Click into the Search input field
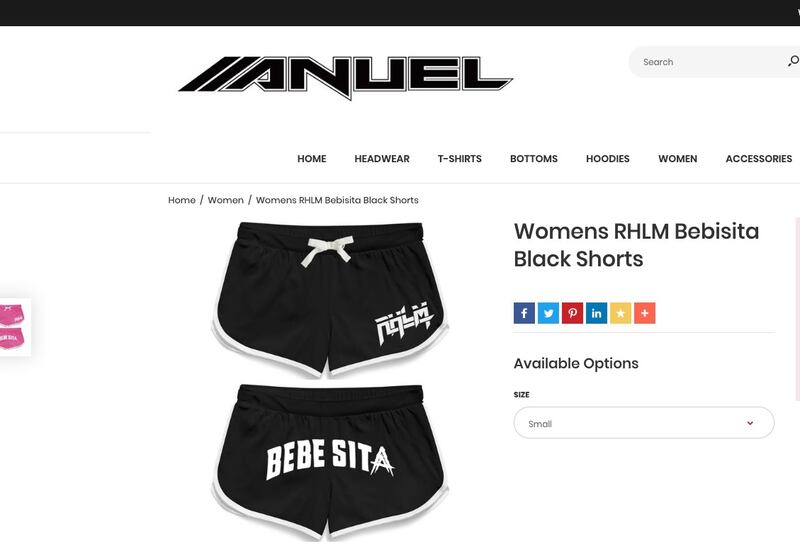 pyautogui.click(x=709, y=62)
